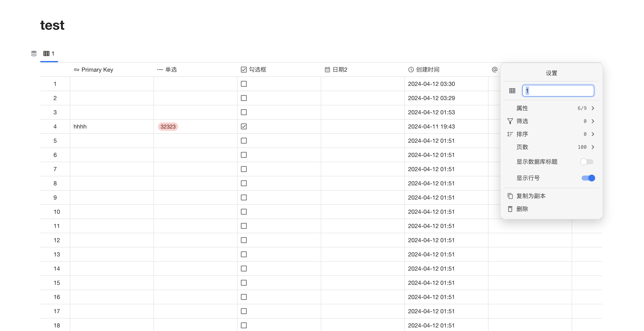This screenshot has width=644, height=331.
Task: Select the table view tab named 1
Action: pyautogui.click(x=49, y=53)
